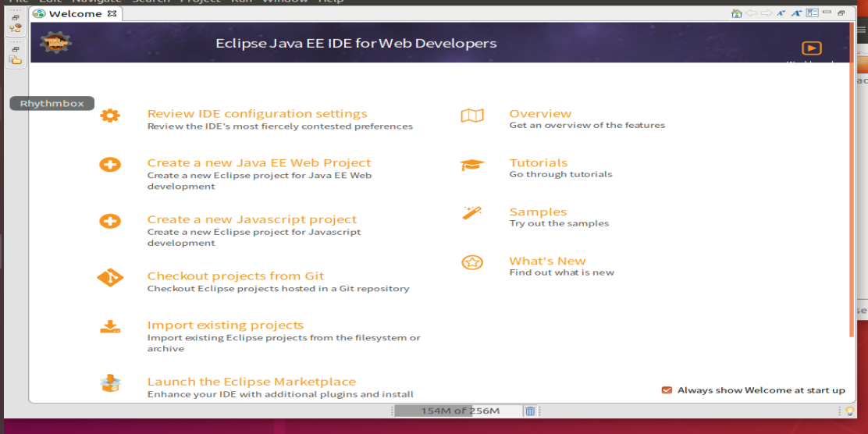Image resolution: width=868 pixels, height=434 pixels.
Task: Minimize the Welcome view
Action: point(827,12)
